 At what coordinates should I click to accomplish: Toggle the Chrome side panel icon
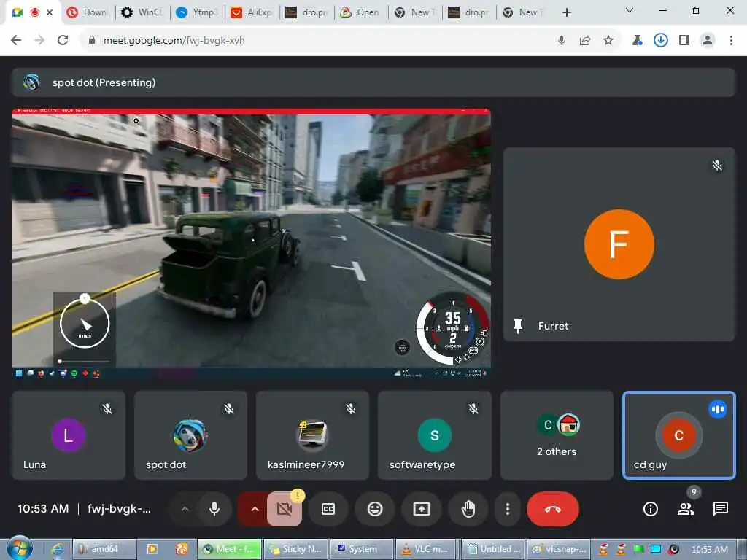tap(684, 41)
